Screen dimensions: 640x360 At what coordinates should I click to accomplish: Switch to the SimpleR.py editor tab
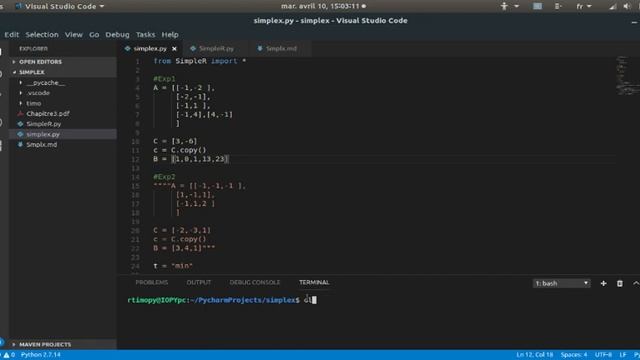216,49
